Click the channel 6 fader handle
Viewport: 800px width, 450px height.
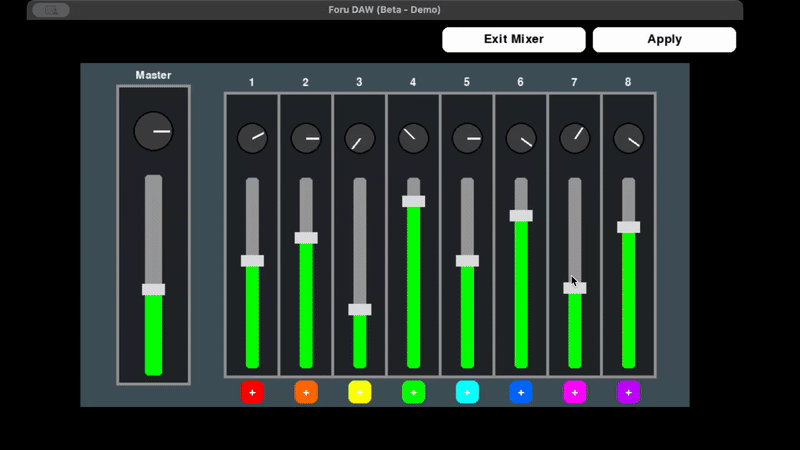click(x=521, y=216)
